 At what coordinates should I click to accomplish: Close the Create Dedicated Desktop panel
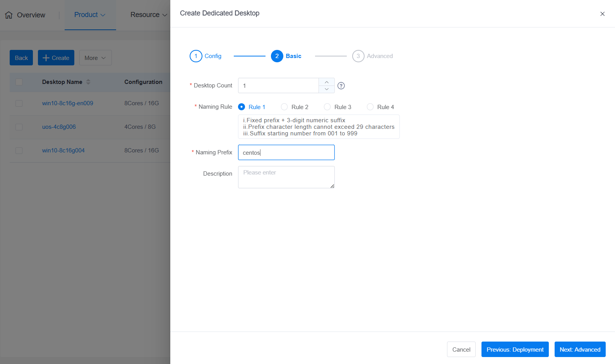tap(602, 14)
